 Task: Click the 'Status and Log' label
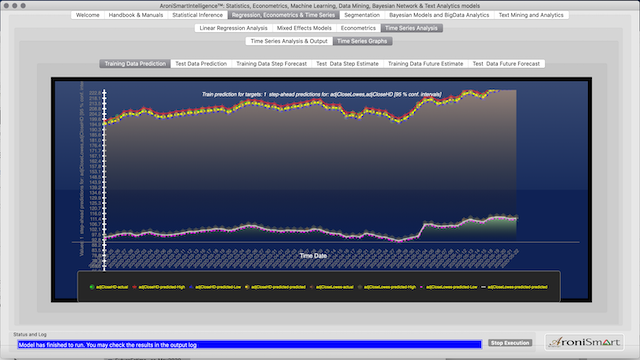30,334
